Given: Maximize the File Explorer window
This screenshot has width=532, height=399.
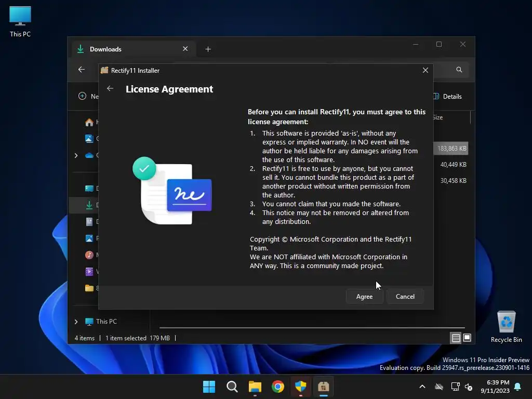Looking at the screenshot, I should [439, 45].
